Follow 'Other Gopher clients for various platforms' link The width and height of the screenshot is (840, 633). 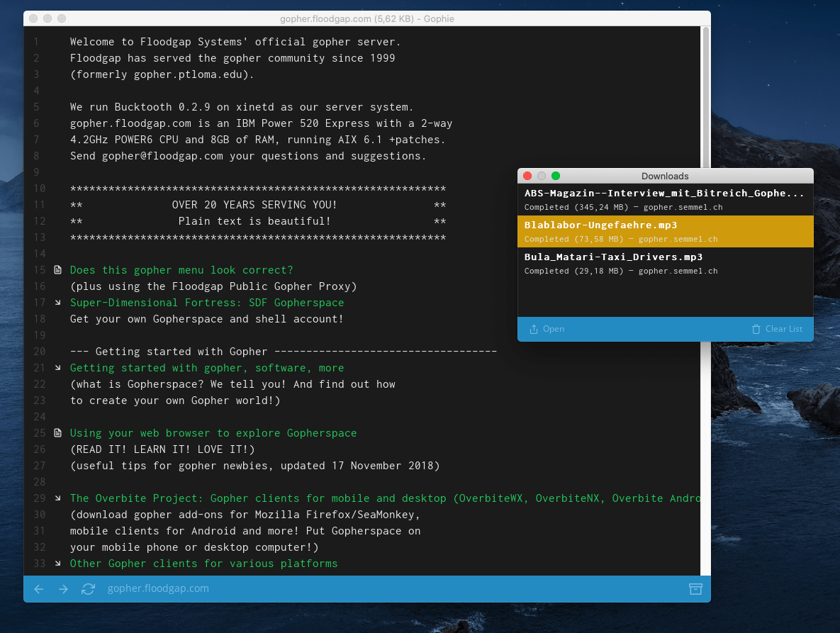203,564
